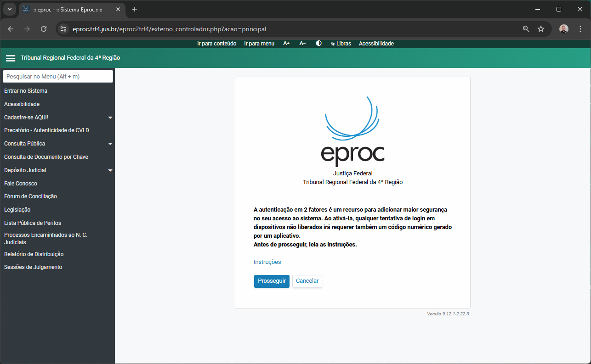
Task: Open the Chrome profile avatar
Action: point(564,29)
